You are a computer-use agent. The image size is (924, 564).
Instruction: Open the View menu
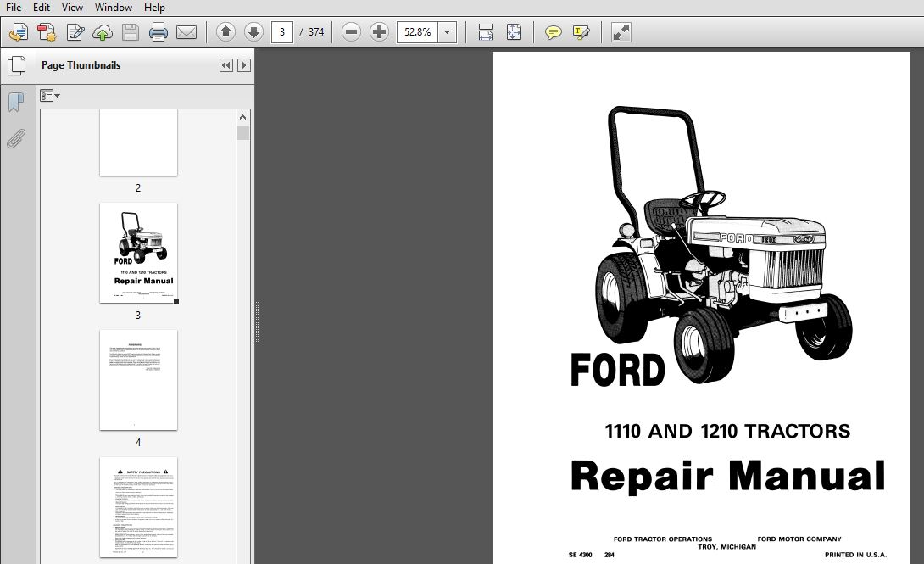point(72,8)
